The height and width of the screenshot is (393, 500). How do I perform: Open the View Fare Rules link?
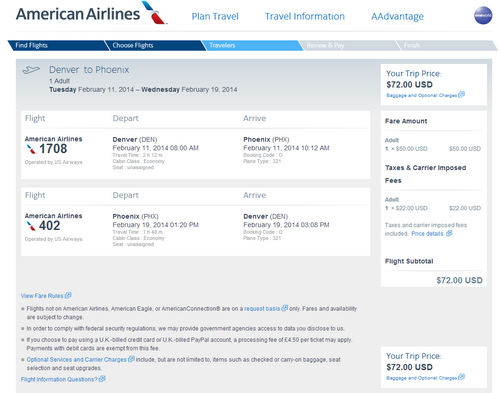(42, 296)
